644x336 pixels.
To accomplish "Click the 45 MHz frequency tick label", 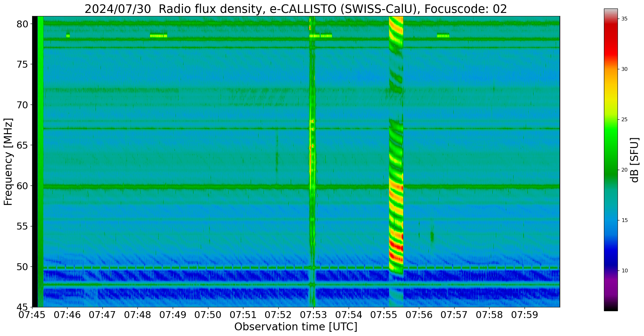I will (x=22, y=307).
